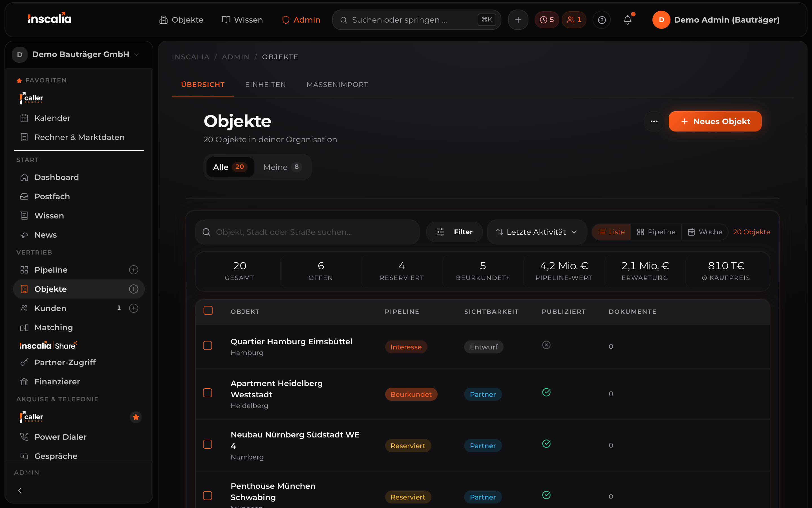The image size is (812, 508).
Task: Click the Objekt, Stadt oder Straße search field
Action: click(307, 232)
